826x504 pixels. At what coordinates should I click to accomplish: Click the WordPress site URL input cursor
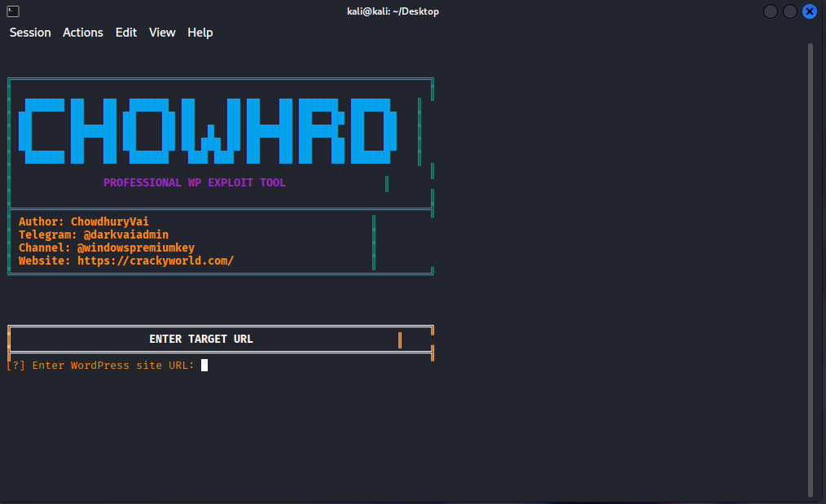pos(204,365)
